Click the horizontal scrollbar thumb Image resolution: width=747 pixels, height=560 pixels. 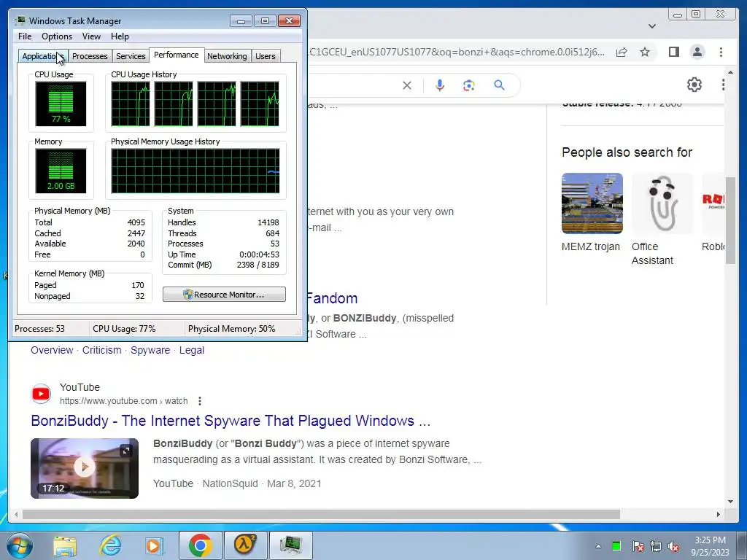pos(321,514)
